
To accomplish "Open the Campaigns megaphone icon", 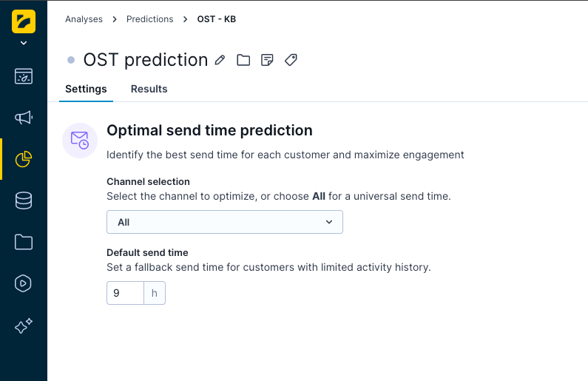I will tap(24, 118).
